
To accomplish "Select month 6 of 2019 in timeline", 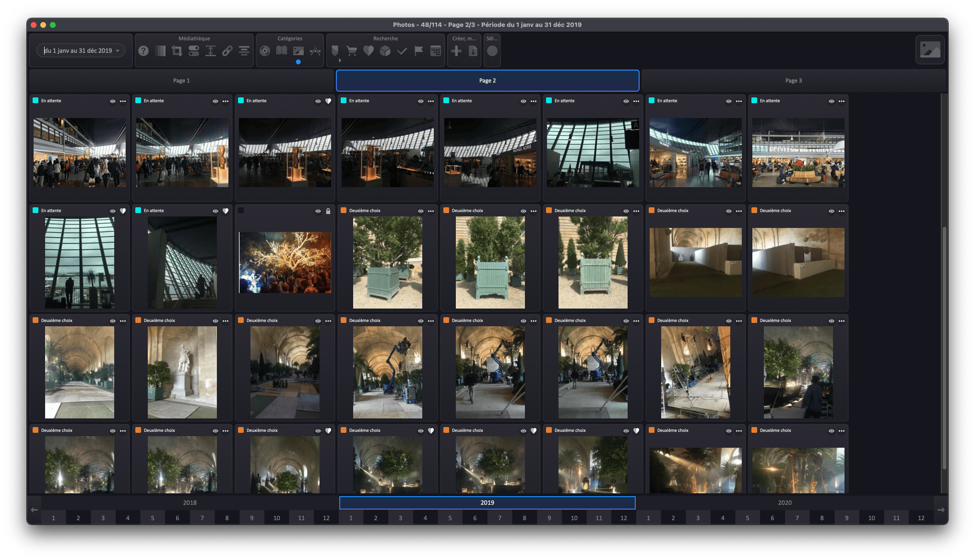I will point(475,518).
